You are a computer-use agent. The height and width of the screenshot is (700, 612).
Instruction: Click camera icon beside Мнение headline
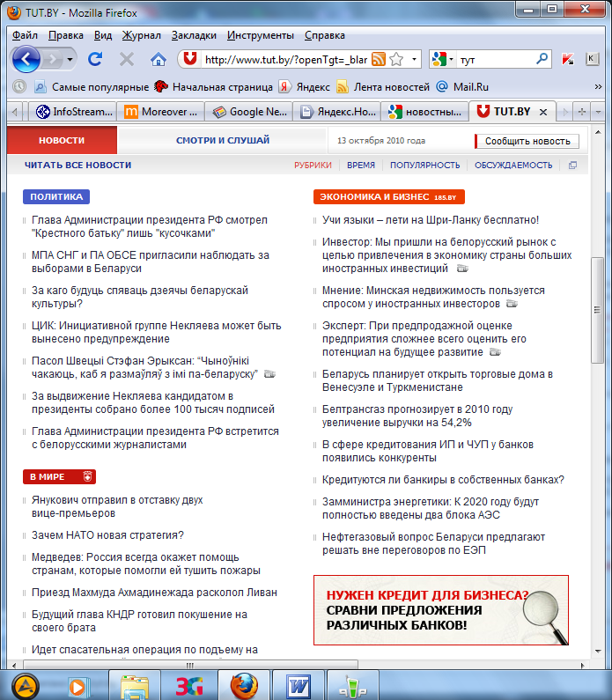click(x=512, y=304)
